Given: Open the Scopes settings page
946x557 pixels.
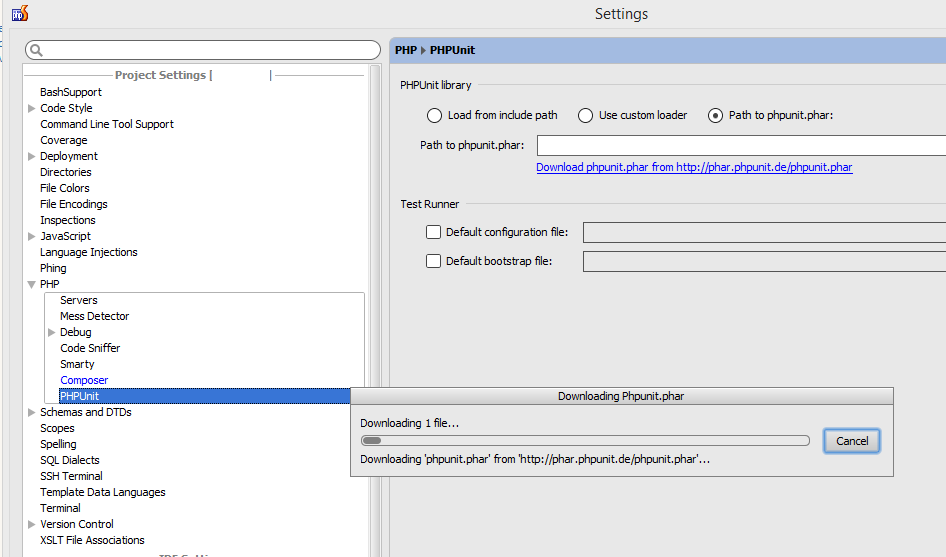Looking at the screenshot, I should pos(57,428).
